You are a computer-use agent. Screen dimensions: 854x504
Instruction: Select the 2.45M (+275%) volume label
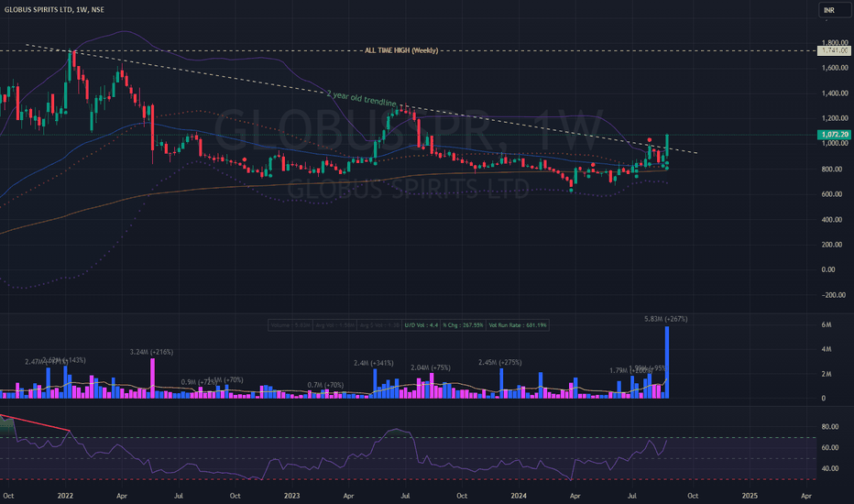(500, 363)
